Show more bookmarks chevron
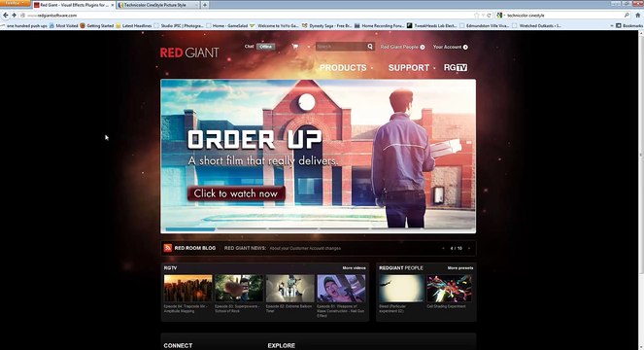Image resolution: width=644 pixels, height=350 pixels. pyautogui.click(x=612, y=25)
